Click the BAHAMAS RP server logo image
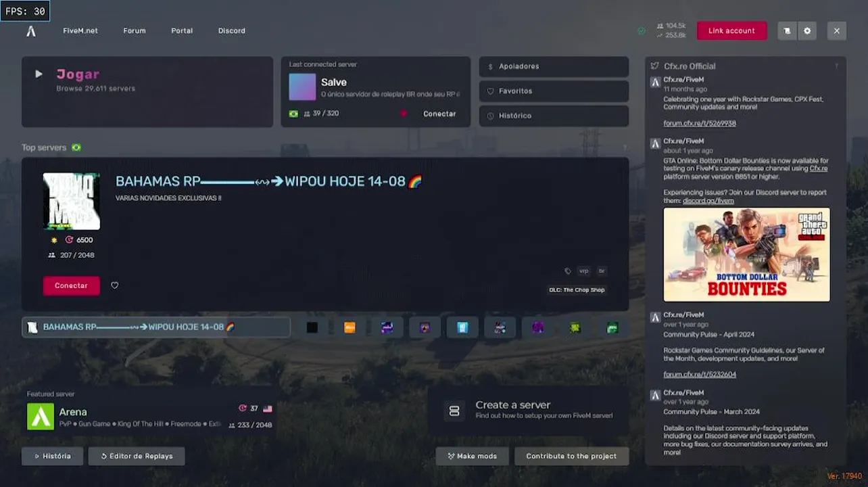868x487 pixels. [72, 201]
